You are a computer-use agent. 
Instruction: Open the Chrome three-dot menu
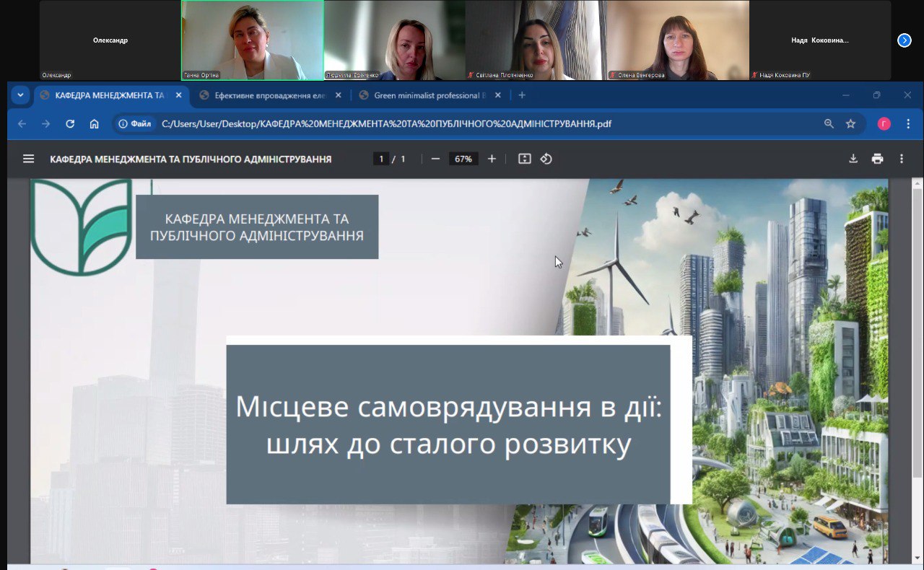point(908,124)
